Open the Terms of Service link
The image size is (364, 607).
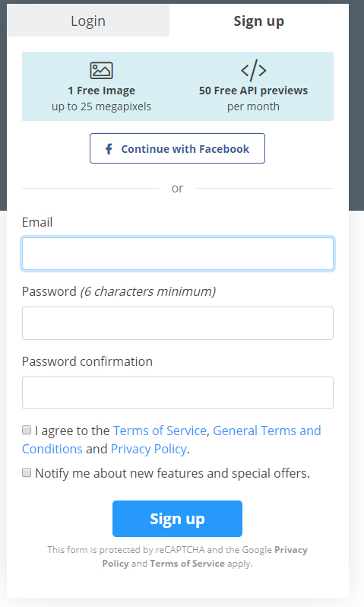(160, 431)
